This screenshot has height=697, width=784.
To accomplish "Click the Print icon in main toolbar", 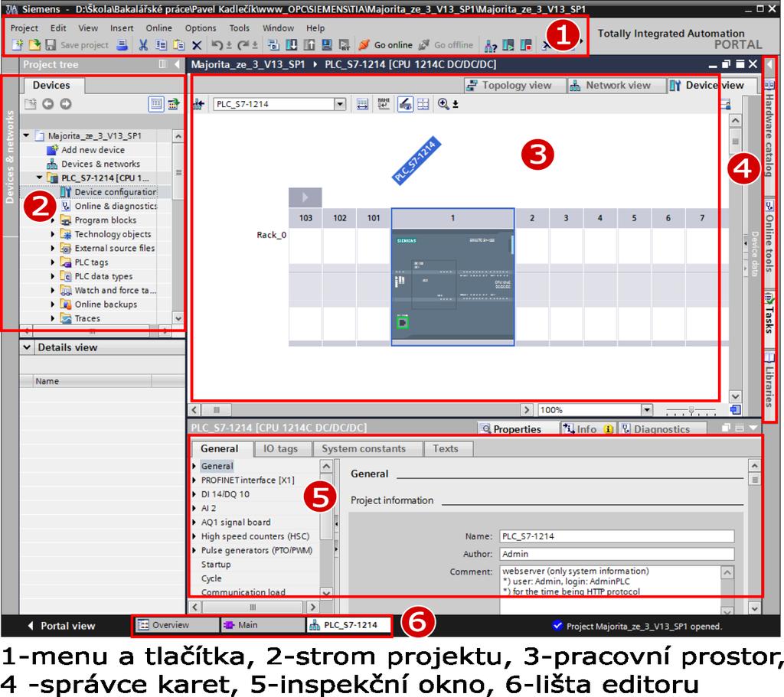I will 122,45.
